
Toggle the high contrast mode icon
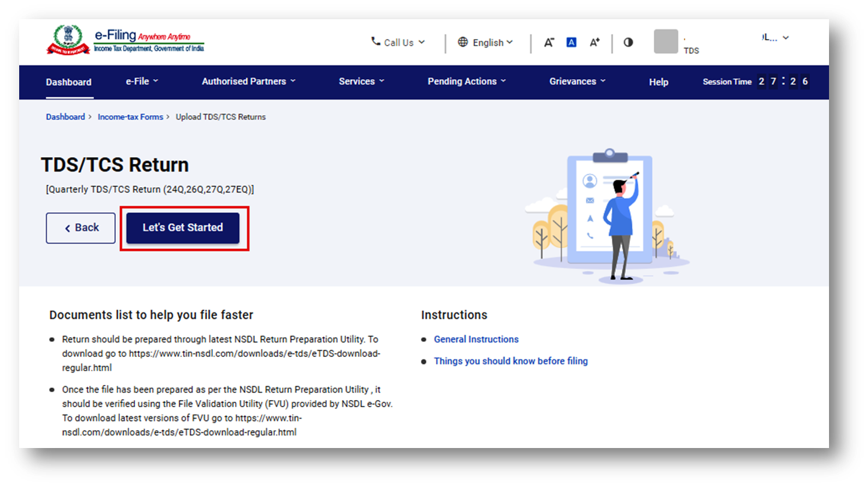pos(628,43)
